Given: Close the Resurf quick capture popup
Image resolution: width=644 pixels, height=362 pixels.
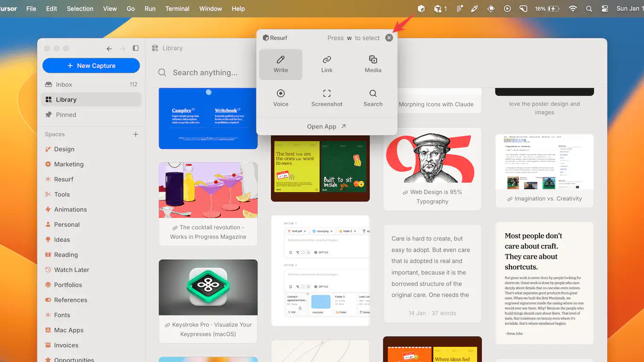Looking at the screenshot, I should (389, 38).
